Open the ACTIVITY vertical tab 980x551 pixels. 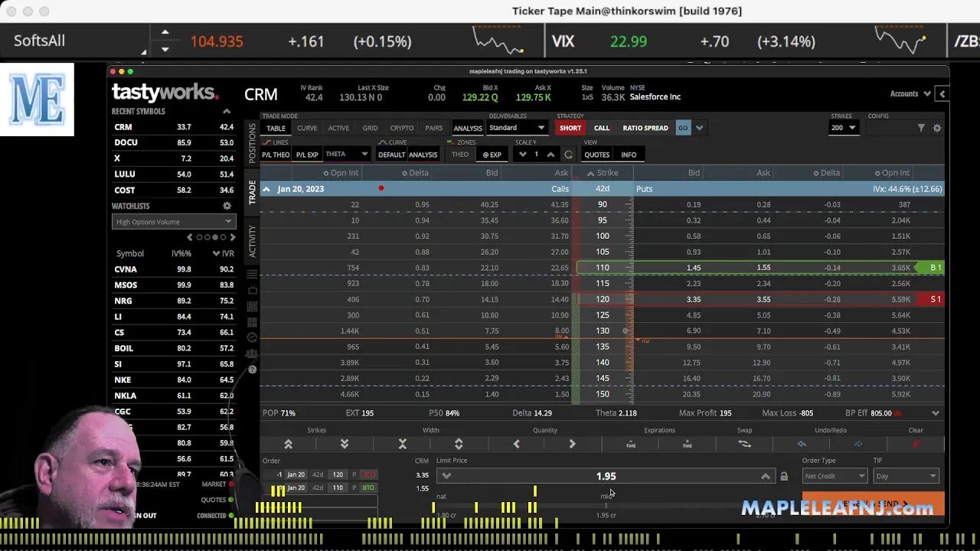click(252, 242)
